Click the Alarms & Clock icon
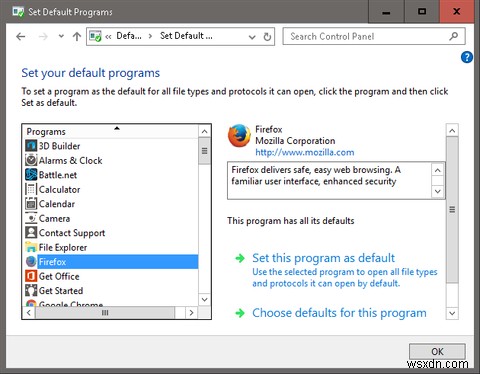Image resolution: width=480 pixels, height=374 pixels. point(31,160)
